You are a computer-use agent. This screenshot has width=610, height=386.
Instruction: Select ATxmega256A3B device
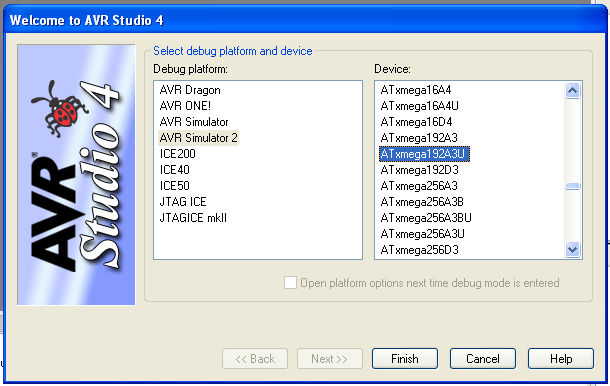click(x=422, y=202)
